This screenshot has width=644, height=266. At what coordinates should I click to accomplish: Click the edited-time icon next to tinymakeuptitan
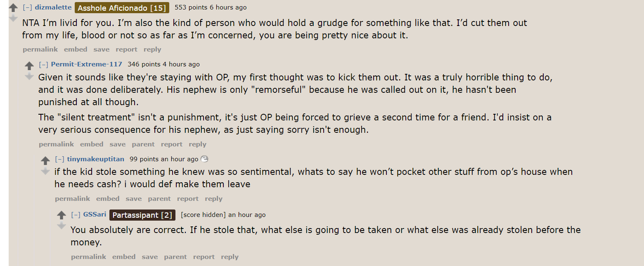tap(204, 159)
